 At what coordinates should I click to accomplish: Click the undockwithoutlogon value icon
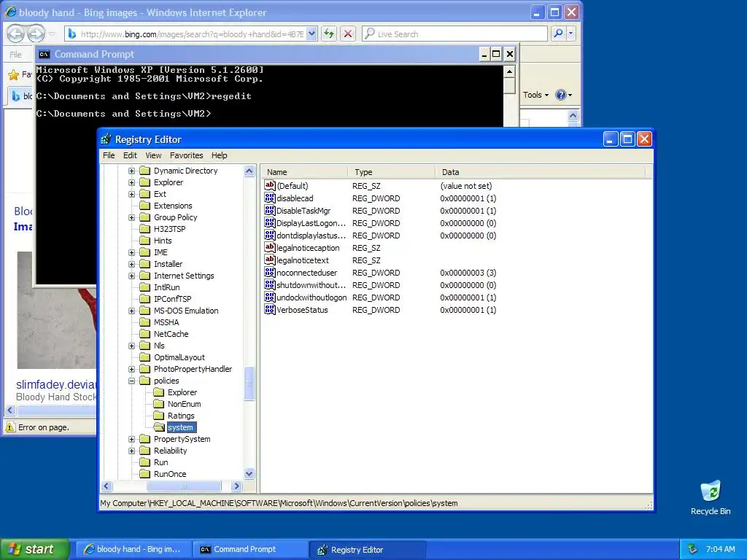270,297
